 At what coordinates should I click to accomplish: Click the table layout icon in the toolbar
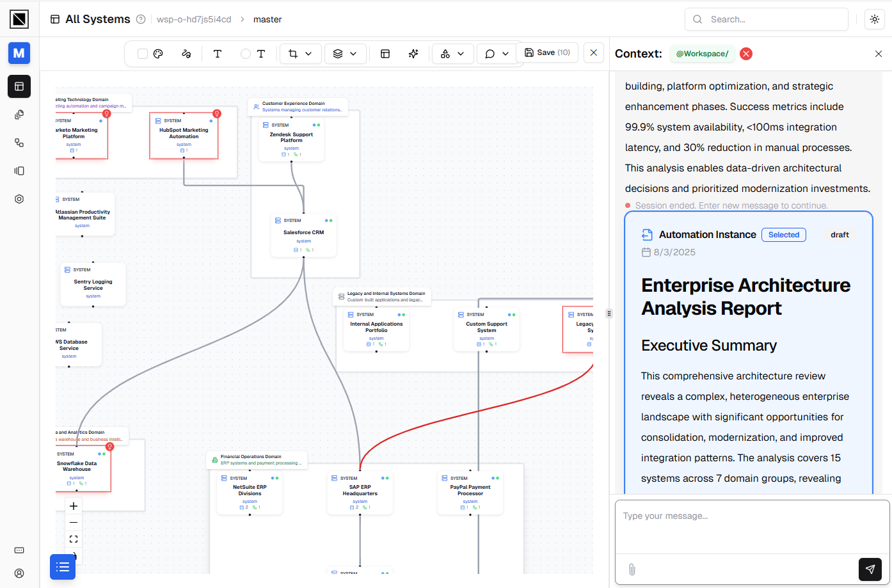click(x=385, y=54)
